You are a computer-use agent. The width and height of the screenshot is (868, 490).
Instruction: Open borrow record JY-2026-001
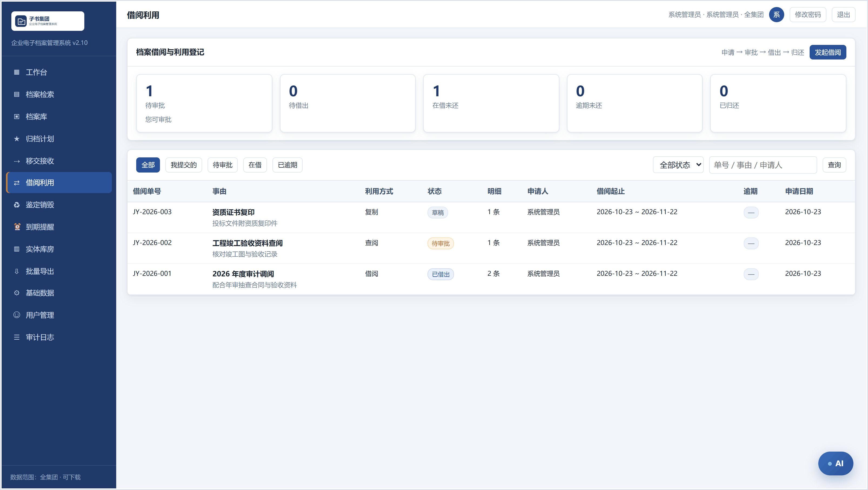click(491, 279)
